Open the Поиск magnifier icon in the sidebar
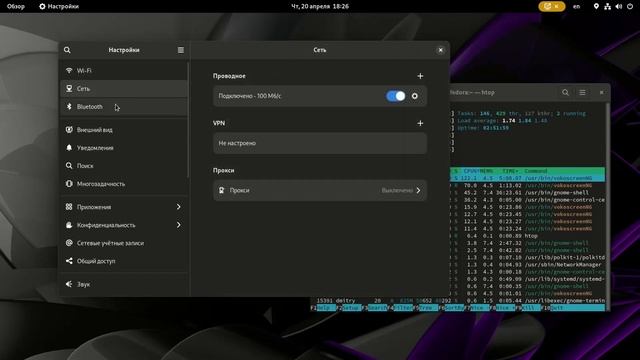The height and width of the screenshot is (360, 640). click(69, 165)
